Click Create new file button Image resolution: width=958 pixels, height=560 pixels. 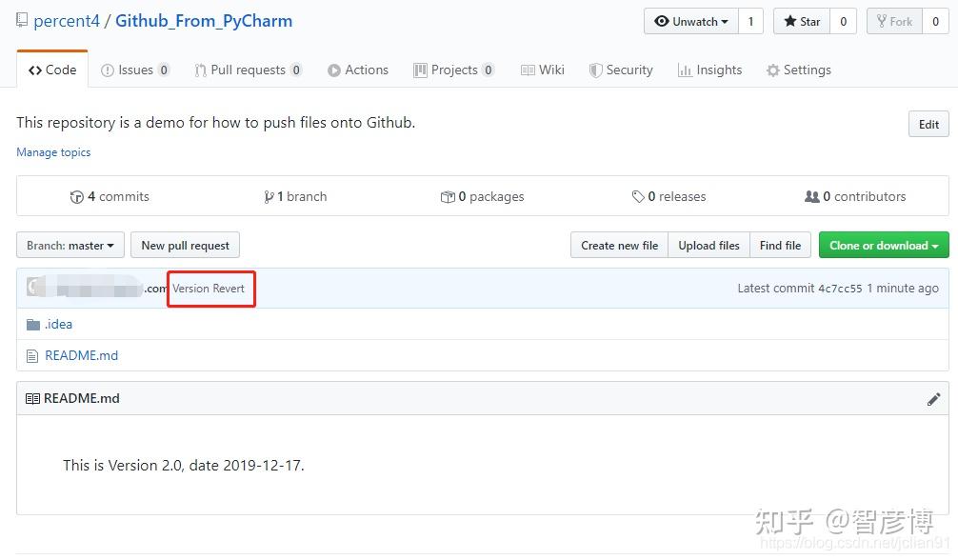(620, 245)
